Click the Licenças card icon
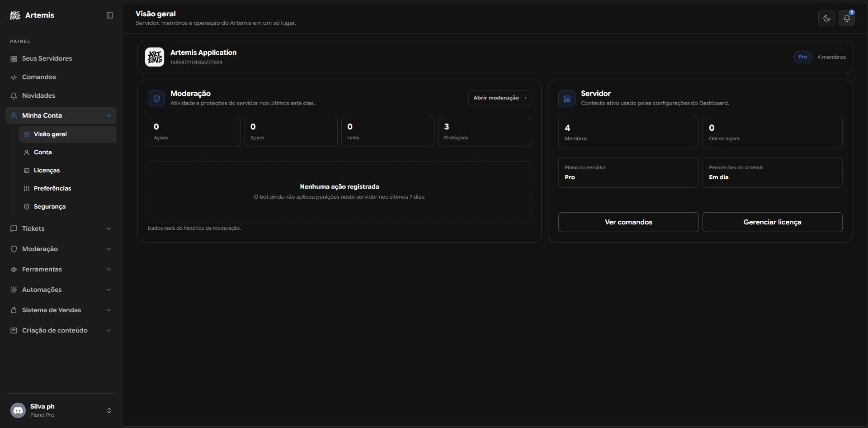The height and width of the screenshot is (428, 868). [x=27, y=171]
